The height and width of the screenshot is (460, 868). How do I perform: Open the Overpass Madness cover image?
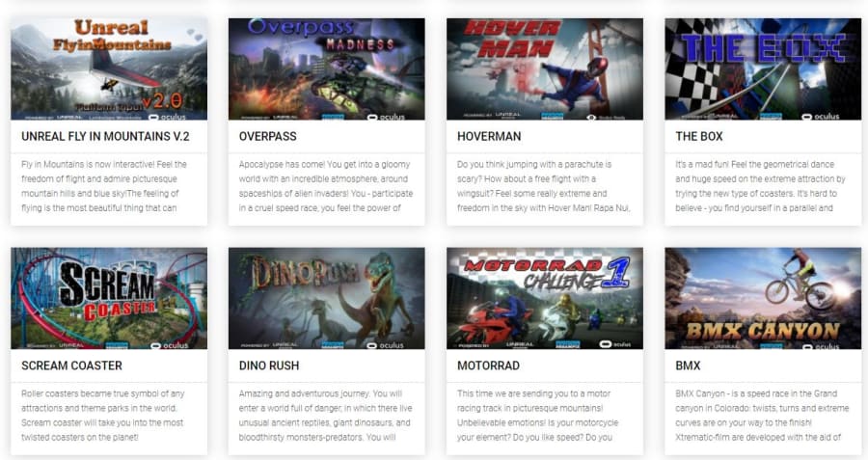tap(327, 68)
